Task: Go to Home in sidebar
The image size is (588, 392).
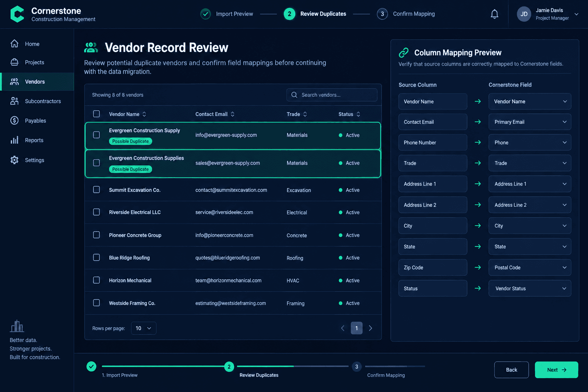Action: [x=37, y=44]
